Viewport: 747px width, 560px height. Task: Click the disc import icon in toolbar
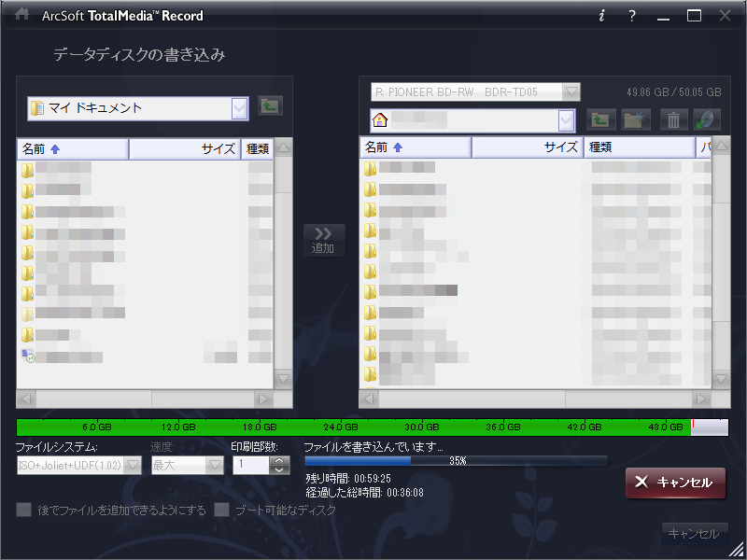tap(706, 119)
